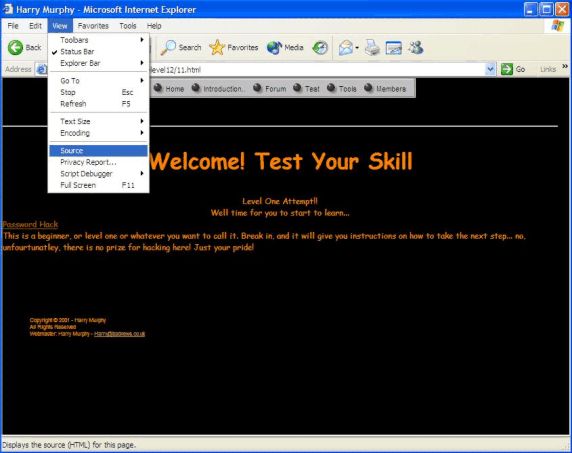Viewport: 572px width, 453px height.
Task: Open the Favorites star toolbar icon
Action: [217, 47]
